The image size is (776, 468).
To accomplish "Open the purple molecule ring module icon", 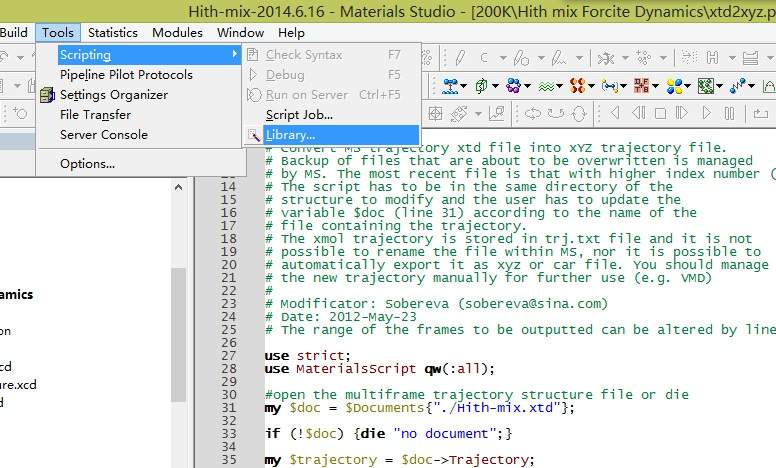I will [x=513, y=86].
